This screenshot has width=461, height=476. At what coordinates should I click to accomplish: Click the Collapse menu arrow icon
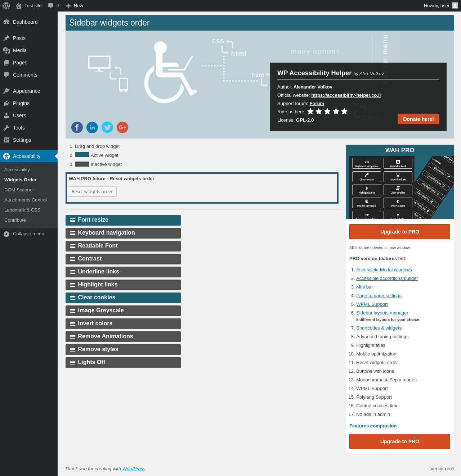tap(6, 234)
